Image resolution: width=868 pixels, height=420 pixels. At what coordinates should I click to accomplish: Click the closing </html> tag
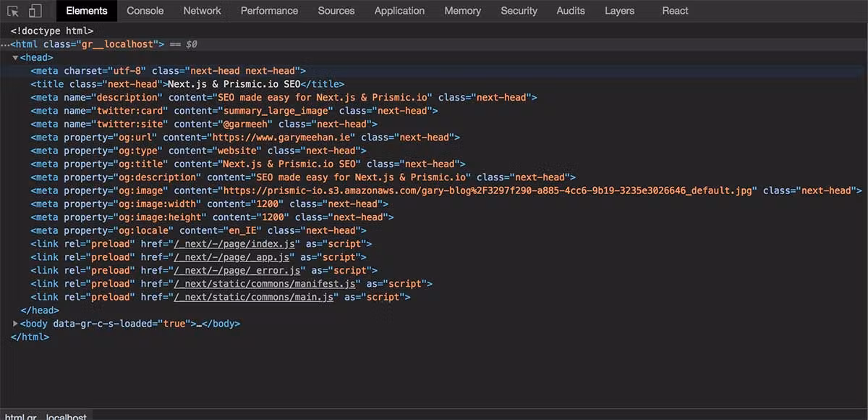30,337
